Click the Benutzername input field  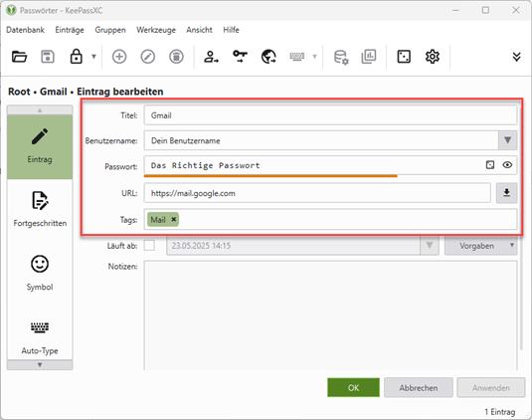point(321,140)
